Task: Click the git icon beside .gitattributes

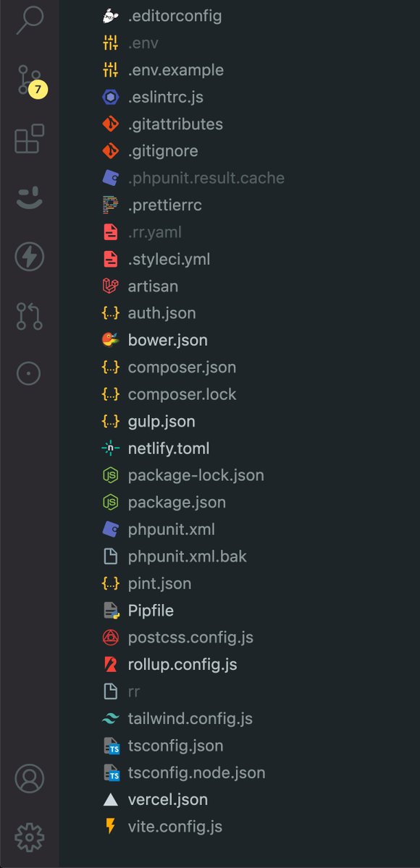Action: pos(110,124)
